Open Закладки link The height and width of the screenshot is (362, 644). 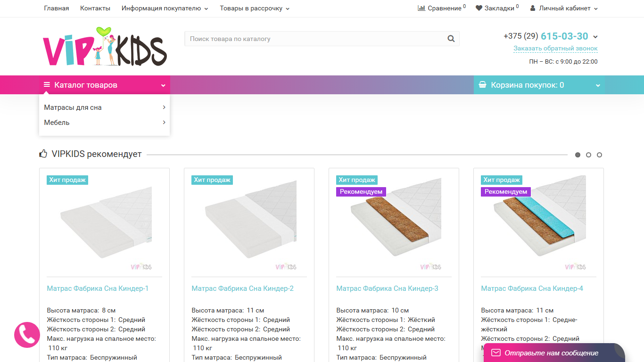(x=499, y=8)
